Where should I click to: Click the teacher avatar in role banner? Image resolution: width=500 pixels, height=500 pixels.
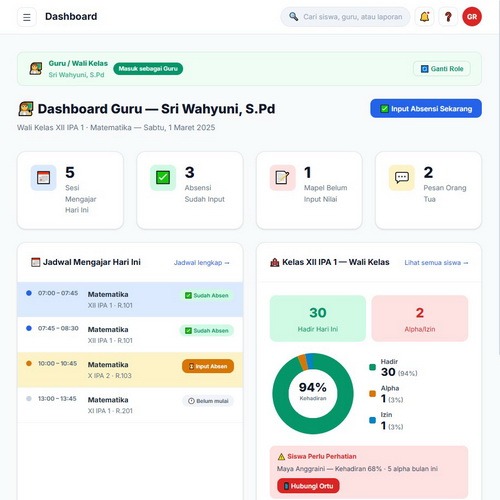coord(35,69)
